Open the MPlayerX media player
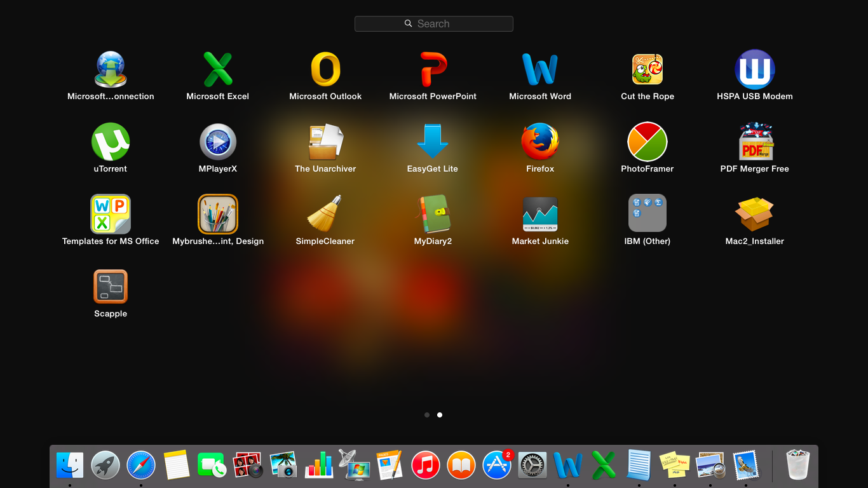 click(218, 142)
